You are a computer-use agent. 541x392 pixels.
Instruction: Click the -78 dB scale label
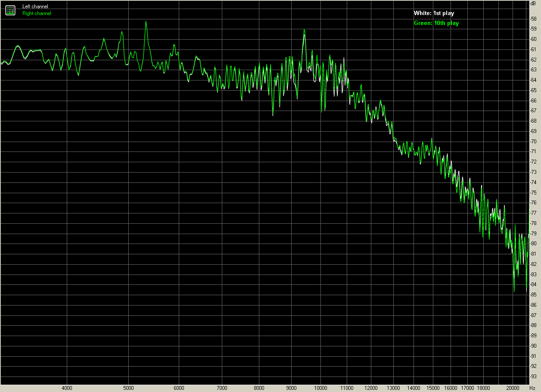(x=533, y=223)
